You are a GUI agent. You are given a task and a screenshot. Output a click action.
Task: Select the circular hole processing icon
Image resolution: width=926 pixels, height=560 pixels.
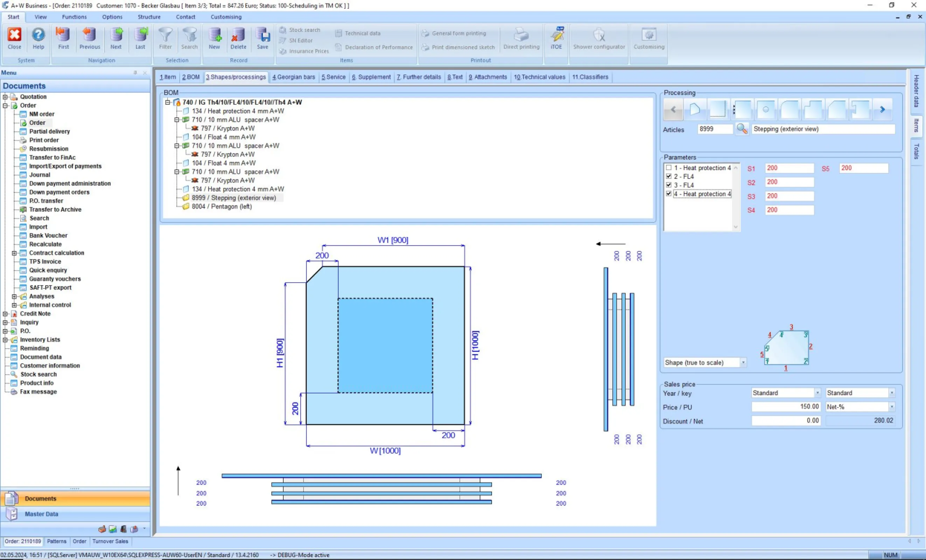point(766,110)
